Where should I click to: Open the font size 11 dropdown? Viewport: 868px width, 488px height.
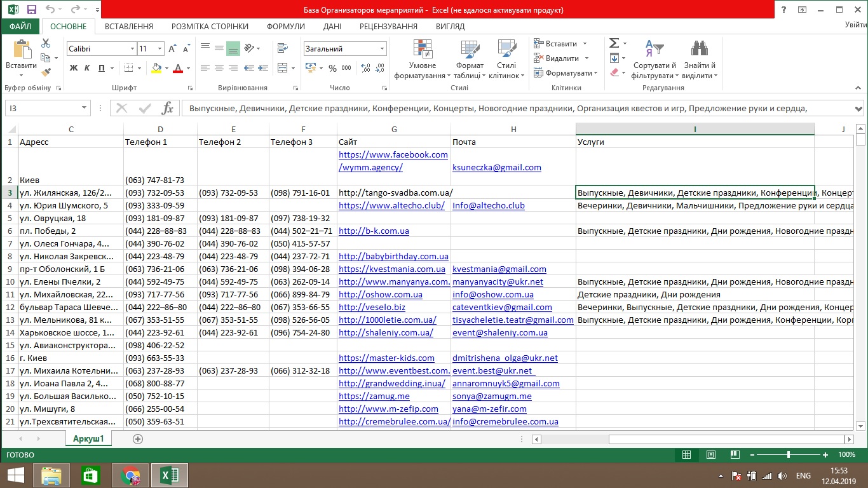click(159, 49)
